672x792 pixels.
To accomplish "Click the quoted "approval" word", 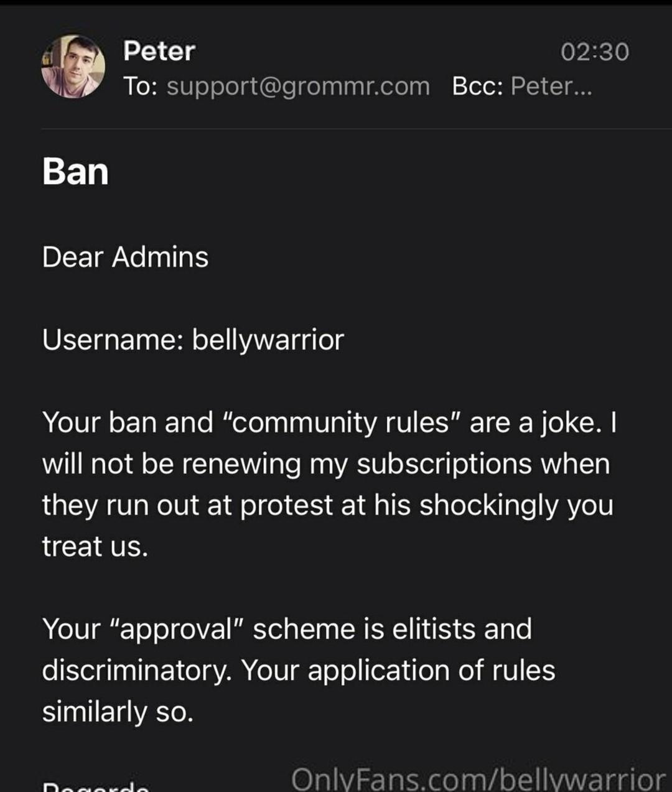I will click(x=174, y=629).
